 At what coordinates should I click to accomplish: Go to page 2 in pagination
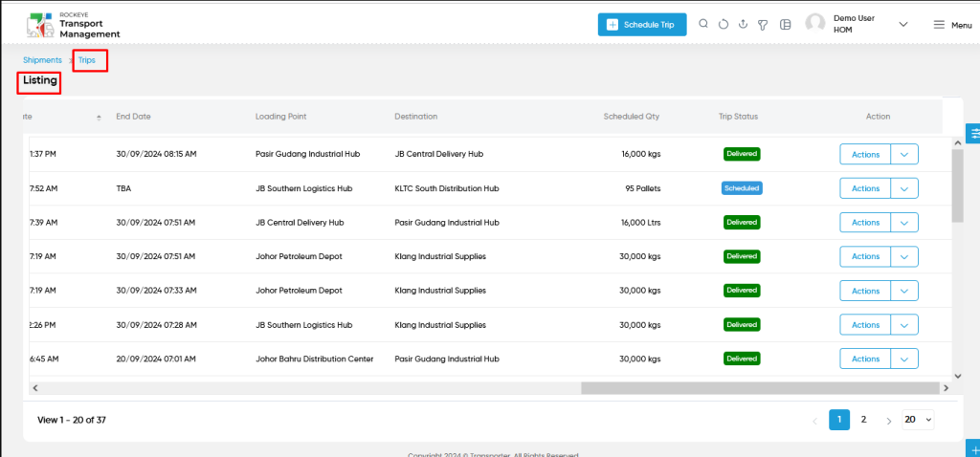click(x=864, y=420)
